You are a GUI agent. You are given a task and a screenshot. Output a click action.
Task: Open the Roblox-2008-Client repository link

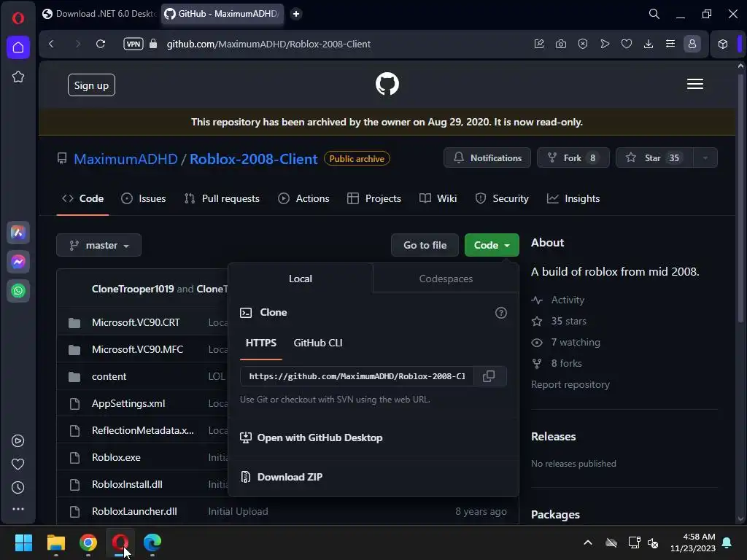tap(253, 159)
